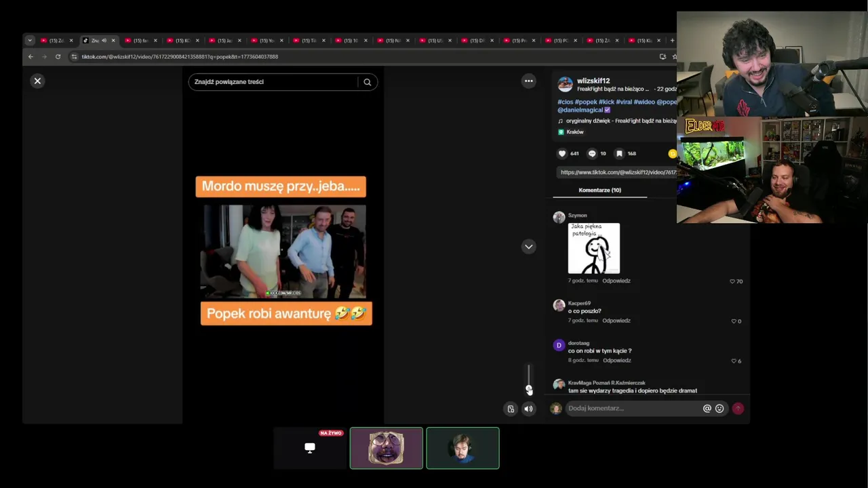This screenshot has height=488, width=868.
Task: Click the tiktok.com URL in the address bar
Action: pyautogui.click(x=180, y=57)
